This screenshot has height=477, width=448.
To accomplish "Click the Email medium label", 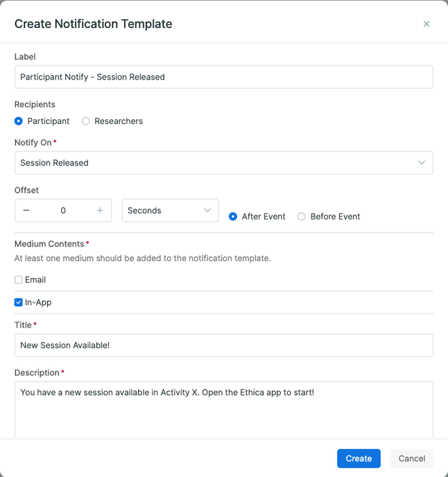I will click(35, 279).
